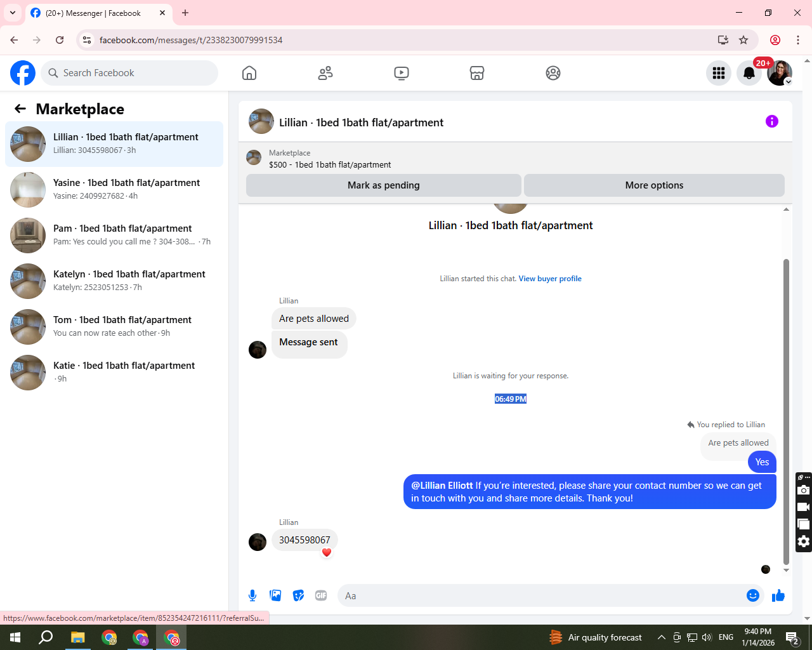Click the video record icon on side toolbar
This screenshot has height=650, width=812.
click(804, 507)
